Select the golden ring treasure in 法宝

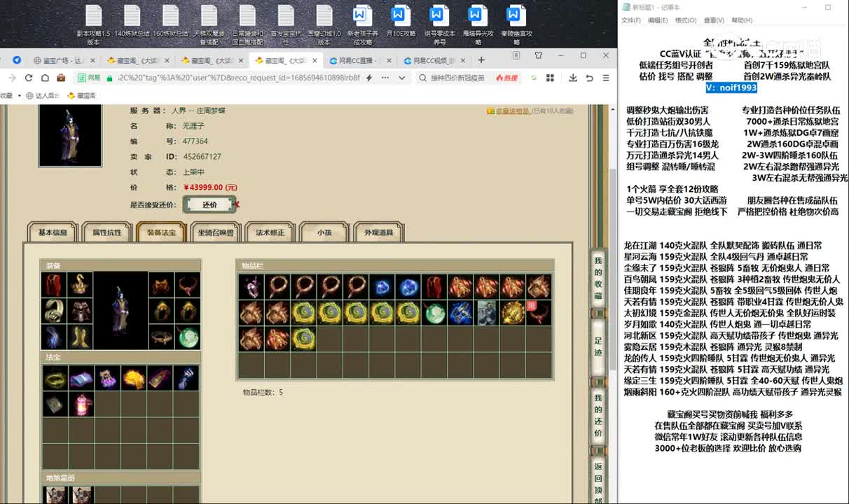[x=55, y=379]
